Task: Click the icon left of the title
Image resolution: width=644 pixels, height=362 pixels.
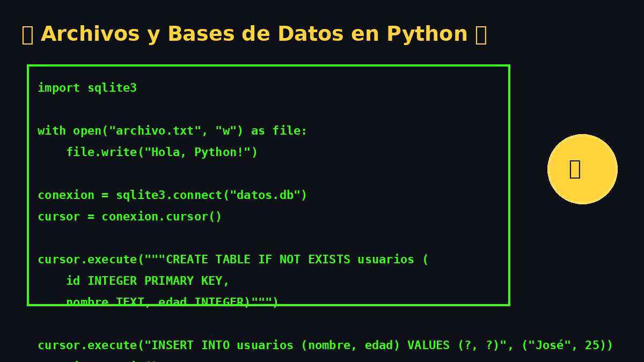Action: pos(27,35)
